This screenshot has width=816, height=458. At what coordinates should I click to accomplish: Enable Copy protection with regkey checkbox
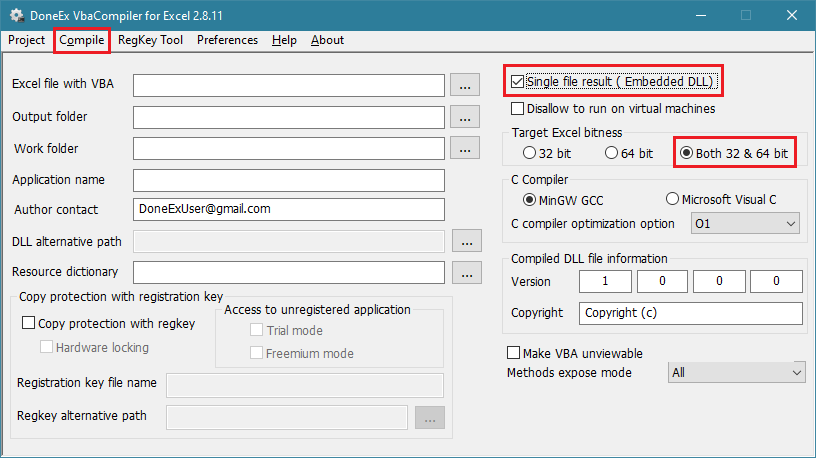click(28, 323)
